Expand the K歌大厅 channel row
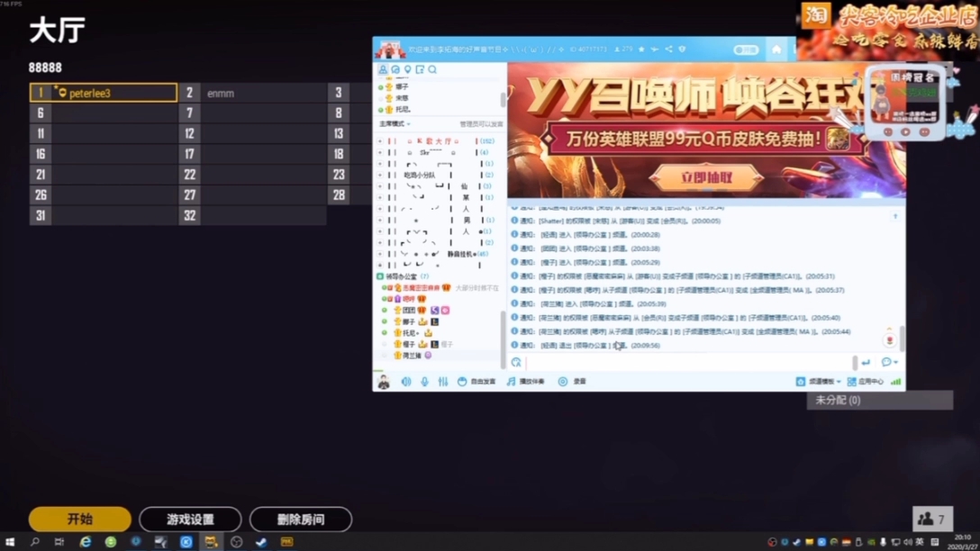Screen dimensions: 980x551 click(380, 141)
